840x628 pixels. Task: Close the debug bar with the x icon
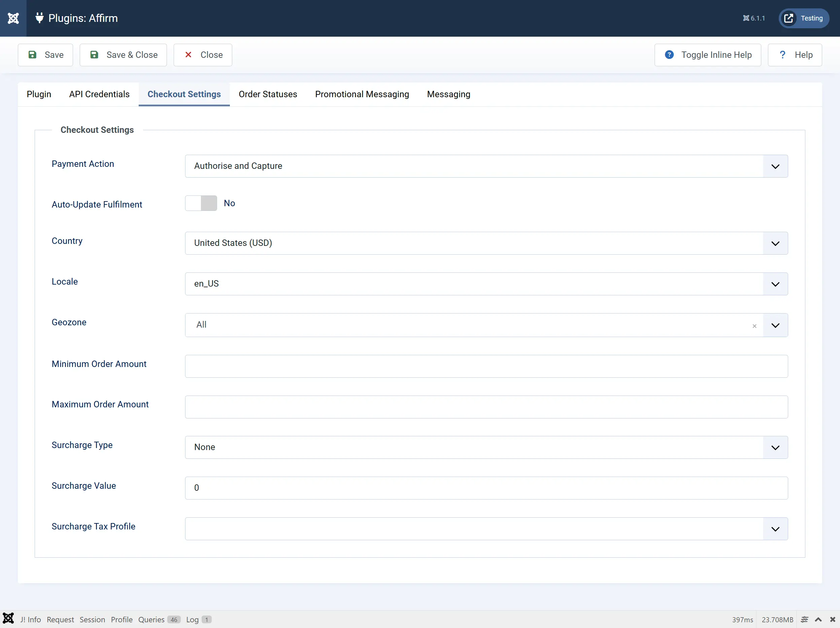pos(832,620)
